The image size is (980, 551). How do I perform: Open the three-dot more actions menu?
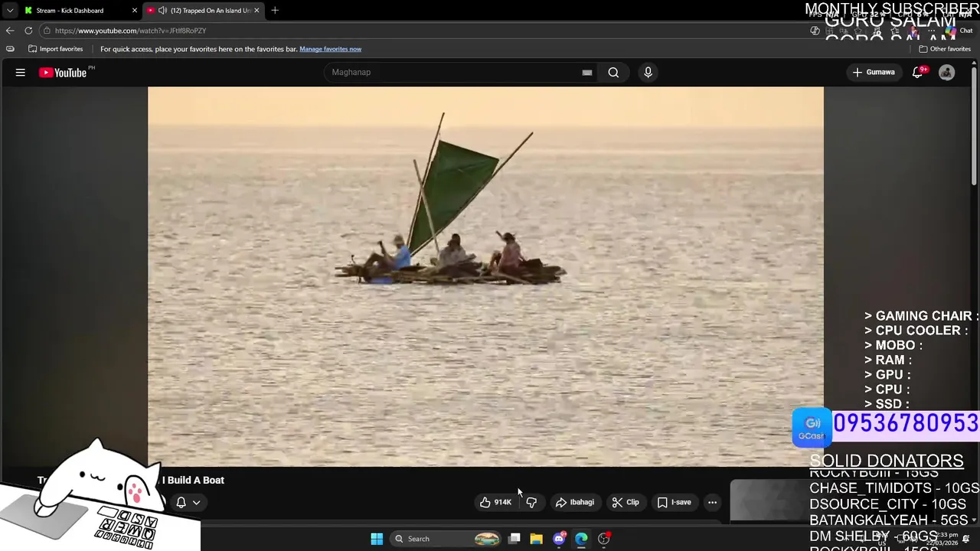(713, 503)
